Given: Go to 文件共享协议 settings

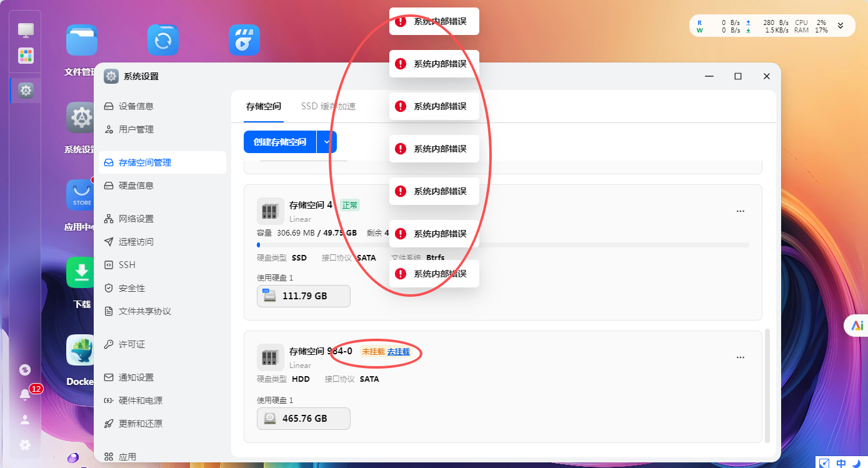Looking at the screenshot, I should [162, 311].
